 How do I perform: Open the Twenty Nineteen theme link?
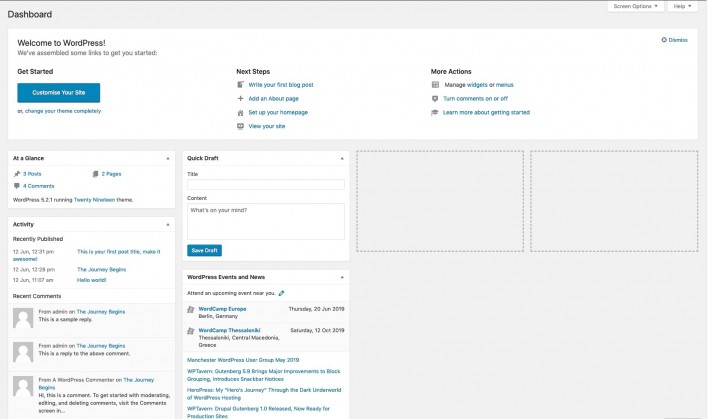tap(94, 200)
